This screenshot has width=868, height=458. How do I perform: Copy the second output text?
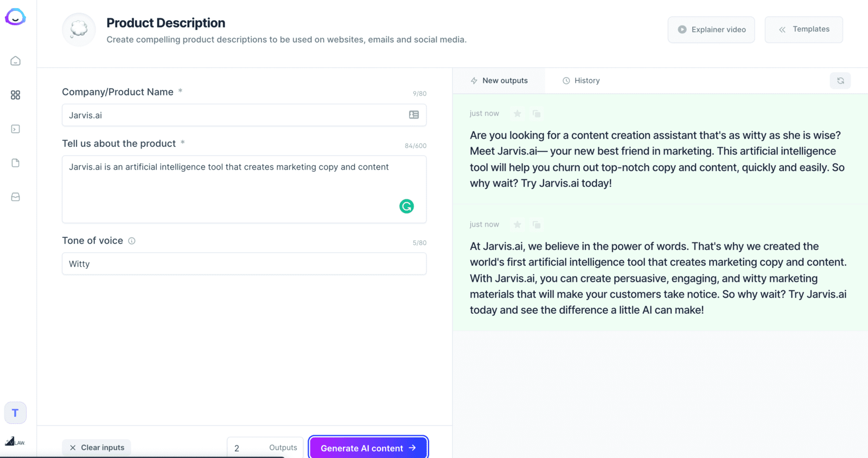tap(537, 224)
